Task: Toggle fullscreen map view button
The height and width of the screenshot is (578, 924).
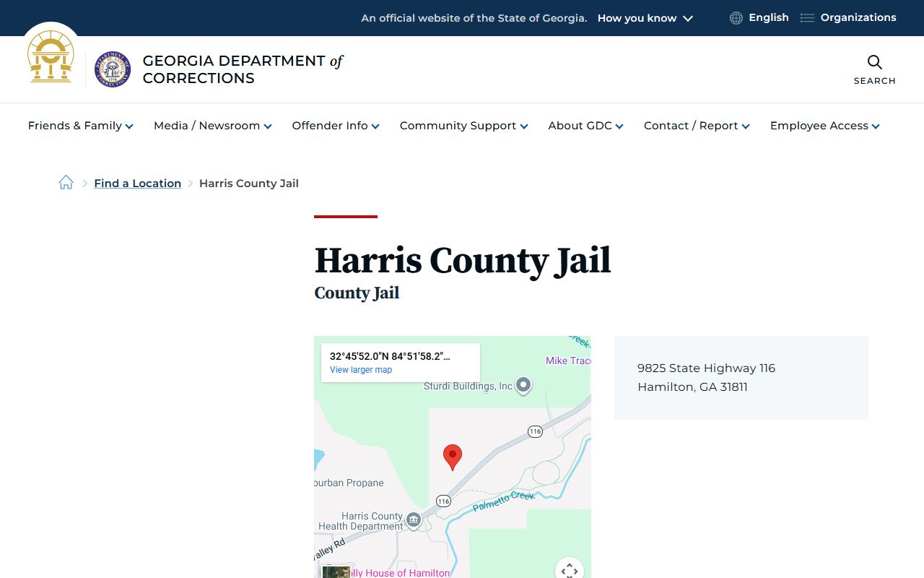Action: 570,570
